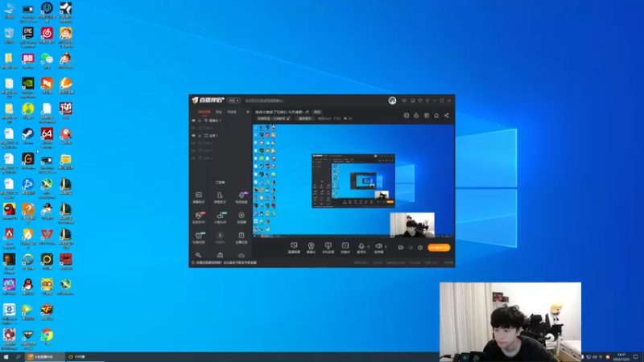Toggle visibility eye of 全屏 1 source

[193, 135]
